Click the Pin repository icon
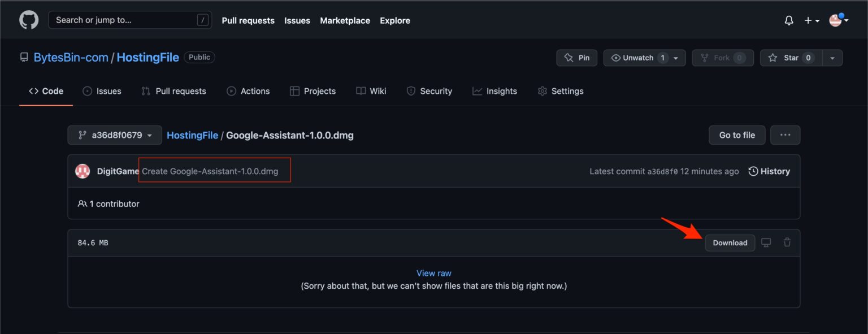Screen dimensions: 868x334 pos(570,57)
